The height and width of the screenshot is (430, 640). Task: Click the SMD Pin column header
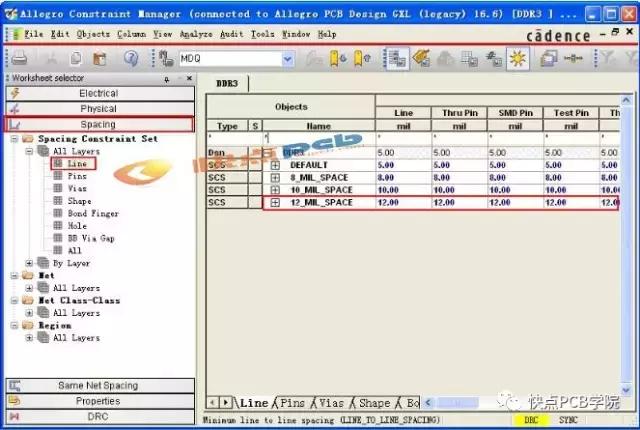point(516,113)
